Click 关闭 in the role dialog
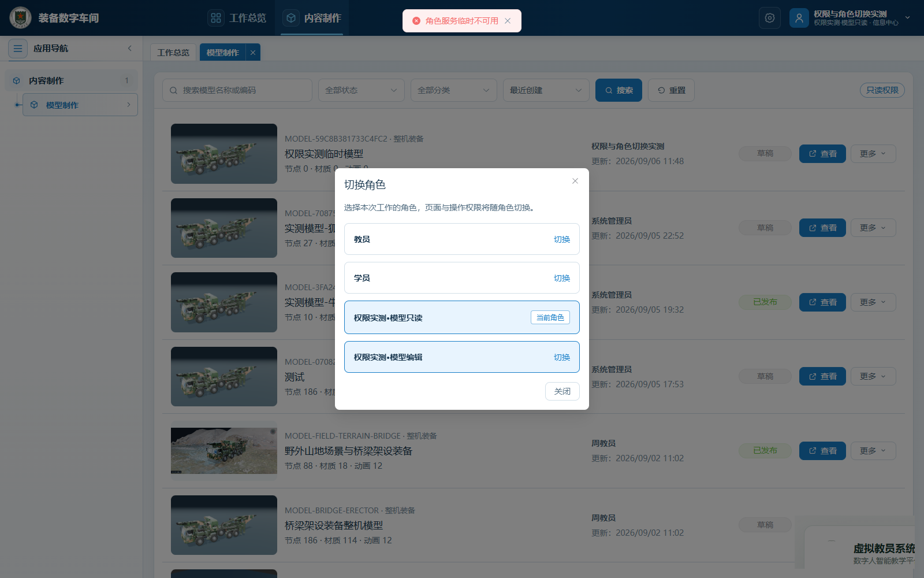 562,391
